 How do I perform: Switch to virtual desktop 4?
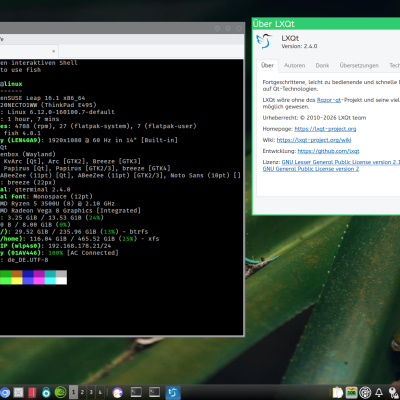tap(100, 392)
